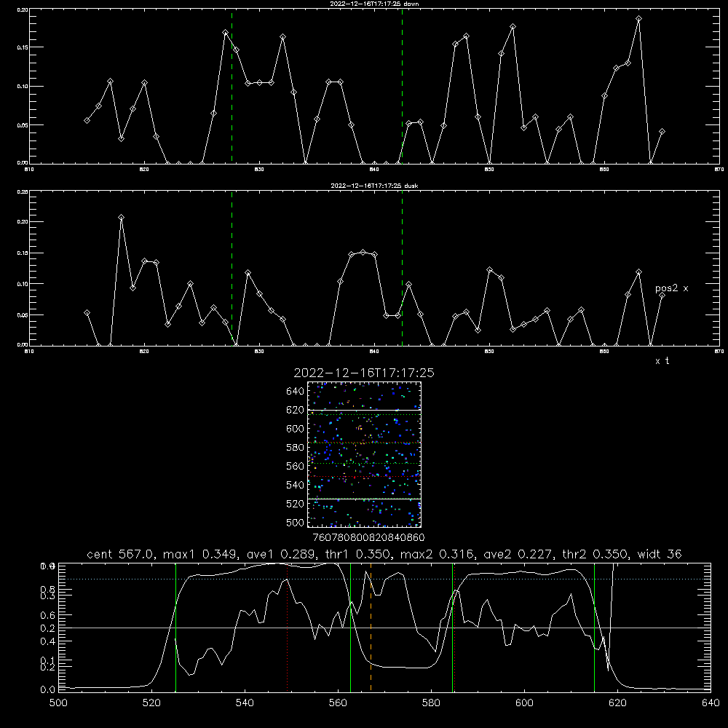Click the right green dashed line in dawn plot
728x728 pixels.
click(402, 86)
